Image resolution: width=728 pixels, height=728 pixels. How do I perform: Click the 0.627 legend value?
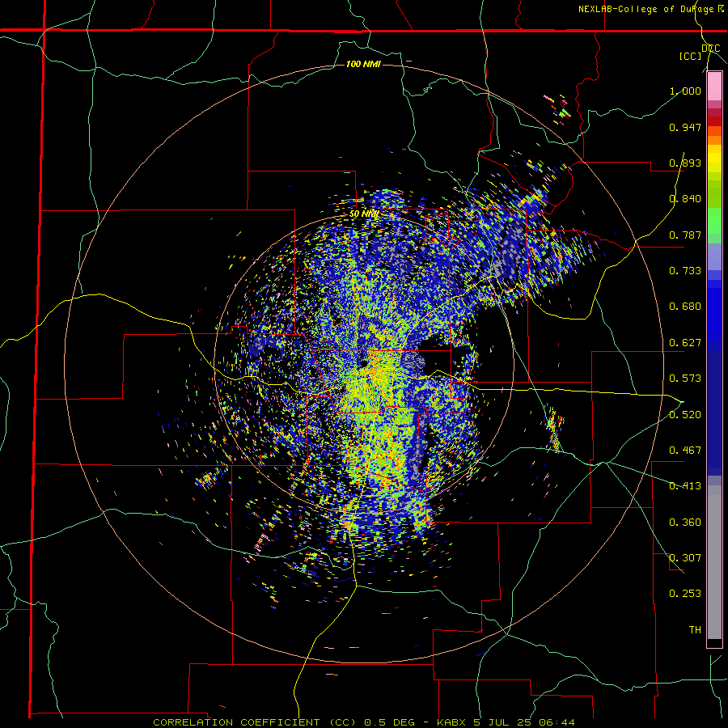pos(685,343)
